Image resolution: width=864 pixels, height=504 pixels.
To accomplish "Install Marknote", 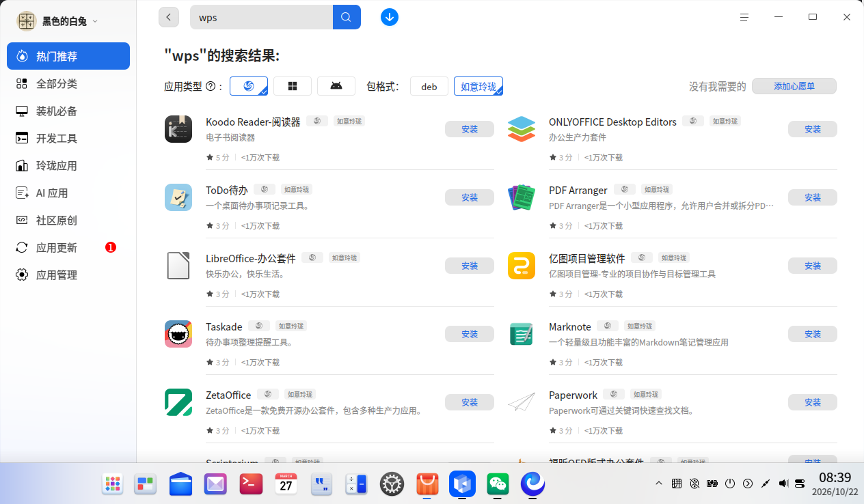I will (813, 334).
